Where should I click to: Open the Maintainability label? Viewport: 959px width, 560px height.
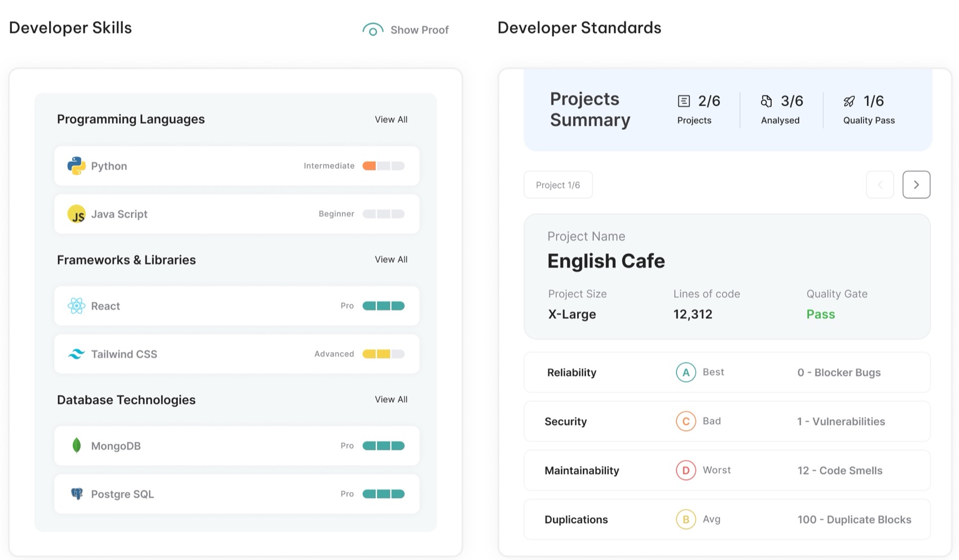point(582,470)
